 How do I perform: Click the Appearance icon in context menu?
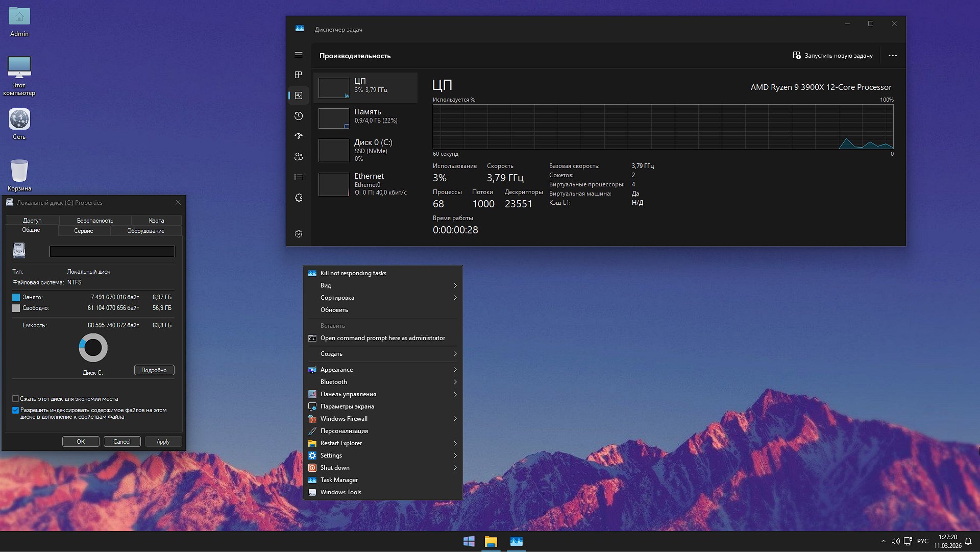pos(312,370)
